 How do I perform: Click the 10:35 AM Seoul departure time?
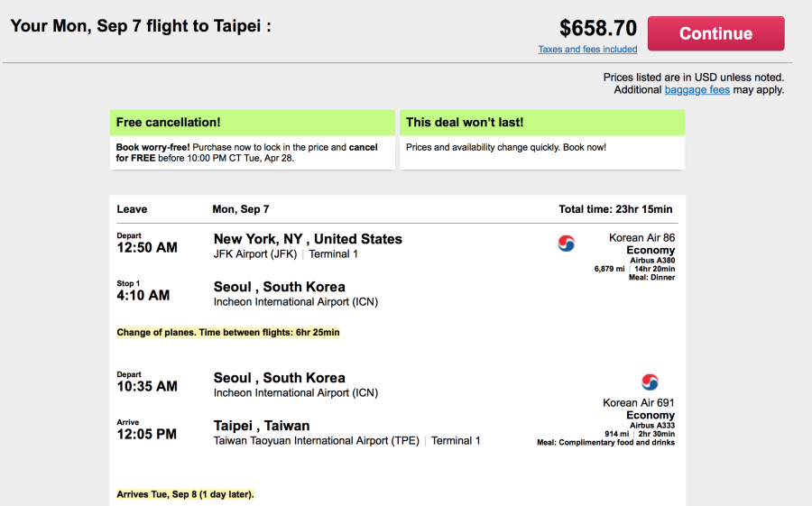coord(147,387)
